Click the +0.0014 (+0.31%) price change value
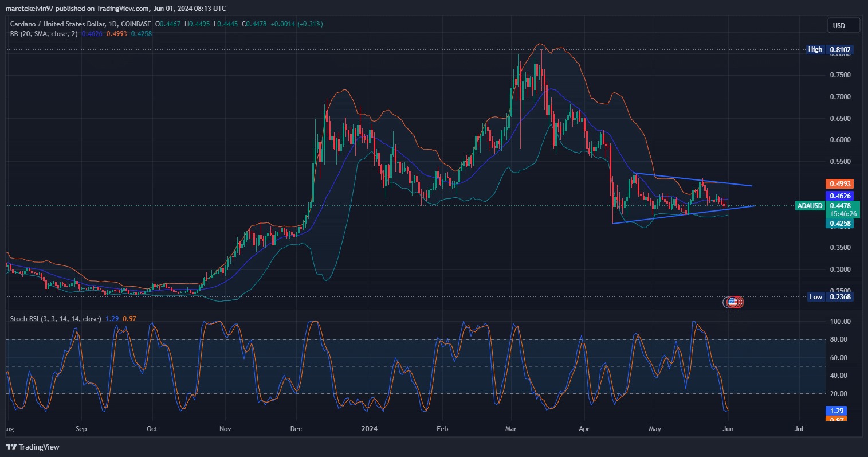Screen dimensions: 868x457 (297, 24)
